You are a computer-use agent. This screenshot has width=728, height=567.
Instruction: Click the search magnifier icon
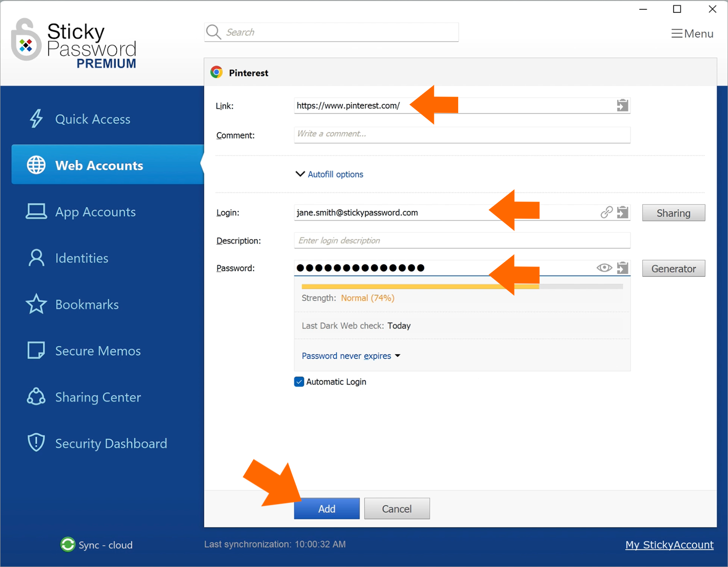point(213,32)
